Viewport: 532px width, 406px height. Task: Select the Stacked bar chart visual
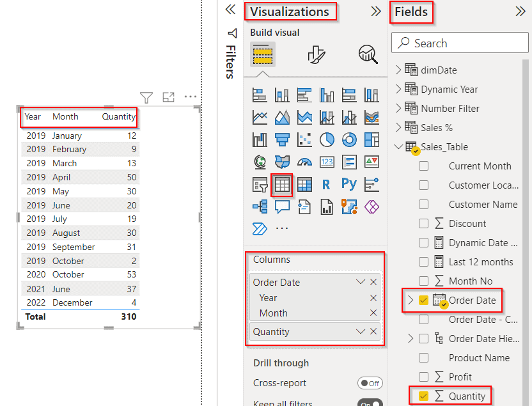(260, 95)
